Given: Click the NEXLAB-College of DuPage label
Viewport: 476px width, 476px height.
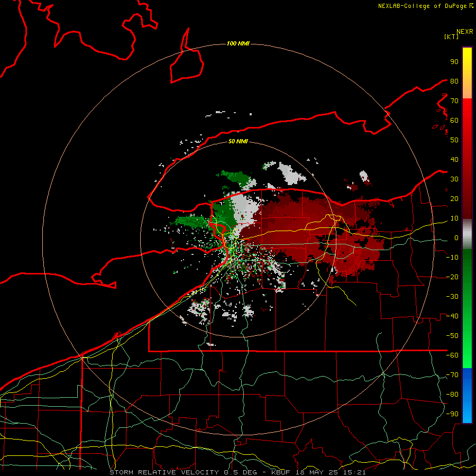Looking at the screenshot, I should [x=423, y=6].
